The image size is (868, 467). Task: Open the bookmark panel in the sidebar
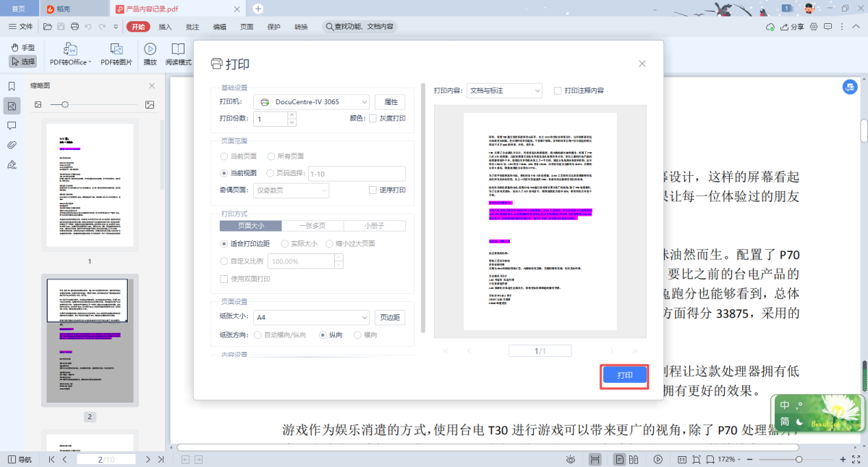12,86
